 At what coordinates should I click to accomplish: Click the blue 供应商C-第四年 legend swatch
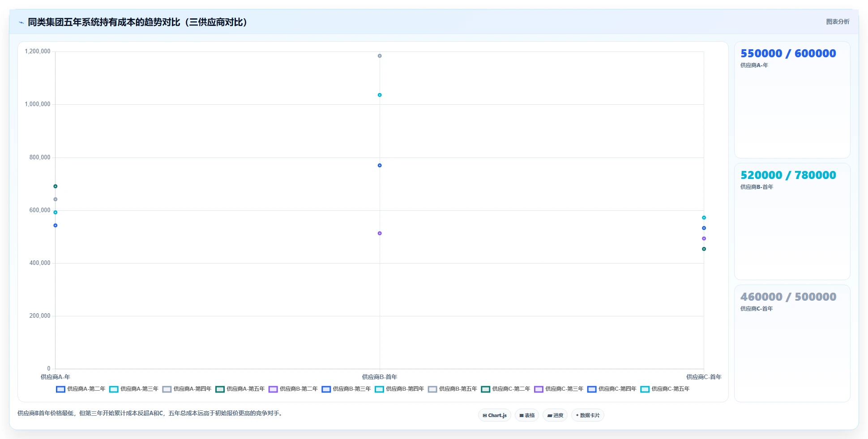pos(592,389)
